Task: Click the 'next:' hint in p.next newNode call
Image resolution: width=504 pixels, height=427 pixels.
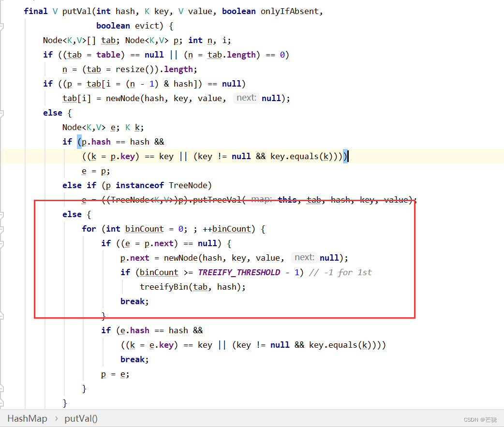Action: tap(304, 257)
